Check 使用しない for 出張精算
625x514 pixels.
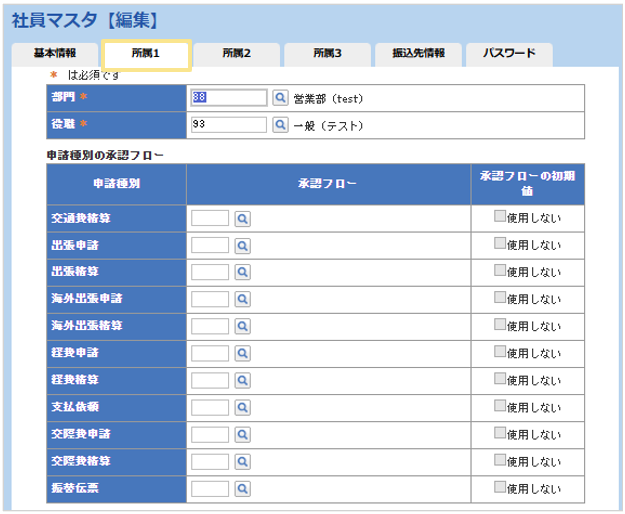(500, 270)
